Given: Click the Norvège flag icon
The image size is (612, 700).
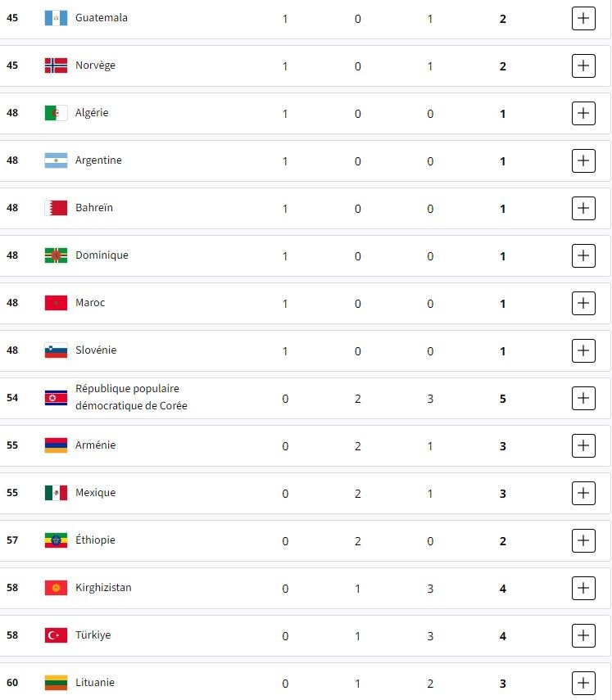Looking at the screenshot, I should click(x=56, y=65).
